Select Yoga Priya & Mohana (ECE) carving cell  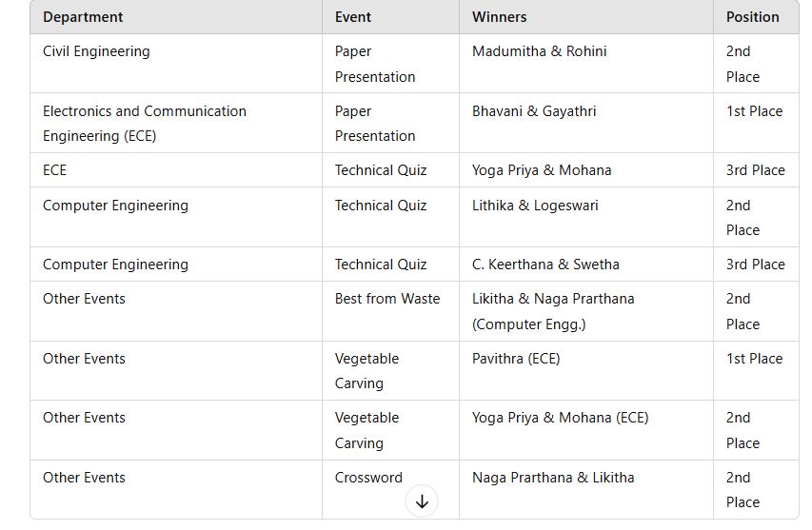[585, 430]
